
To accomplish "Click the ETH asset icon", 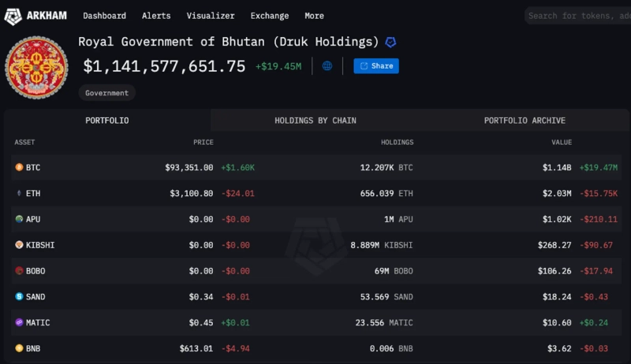I will pos(19,193).
